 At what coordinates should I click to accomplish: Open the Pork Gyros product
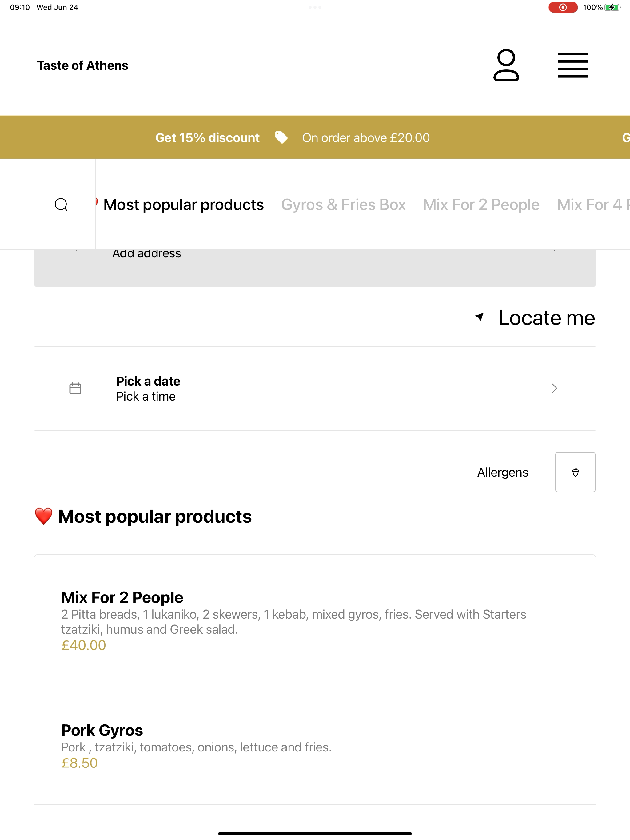(x=315, y=746)
